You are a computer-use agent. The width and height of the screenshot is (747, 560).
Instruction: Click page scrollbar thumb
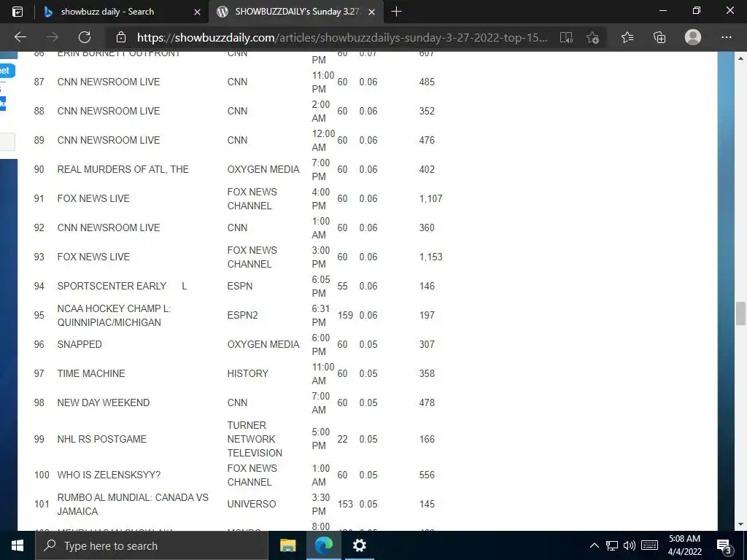click(740, 314)
